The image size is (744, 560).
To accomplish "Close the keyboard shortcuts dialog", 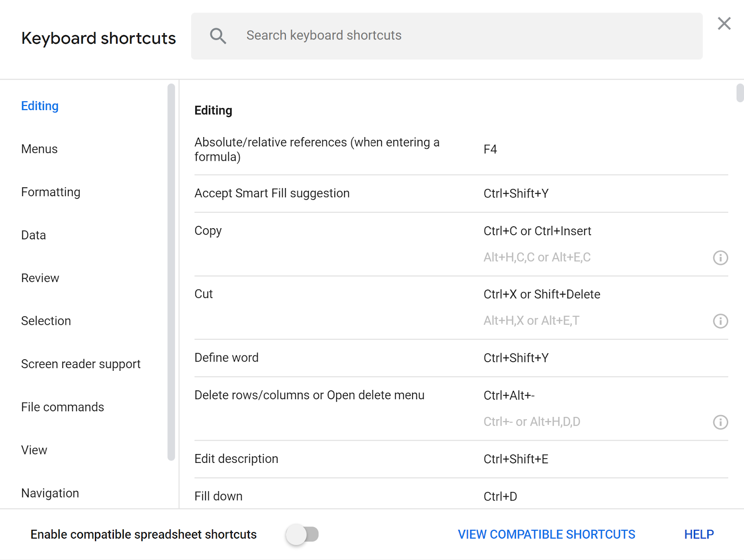I will pos(724,24).
